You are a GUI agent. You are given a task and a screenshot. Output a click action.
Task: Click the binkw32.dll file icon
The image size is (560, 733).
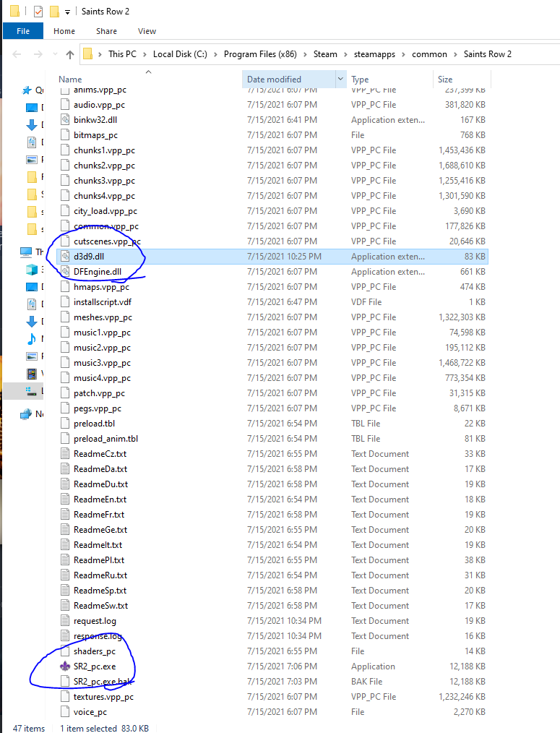point(66,120)
